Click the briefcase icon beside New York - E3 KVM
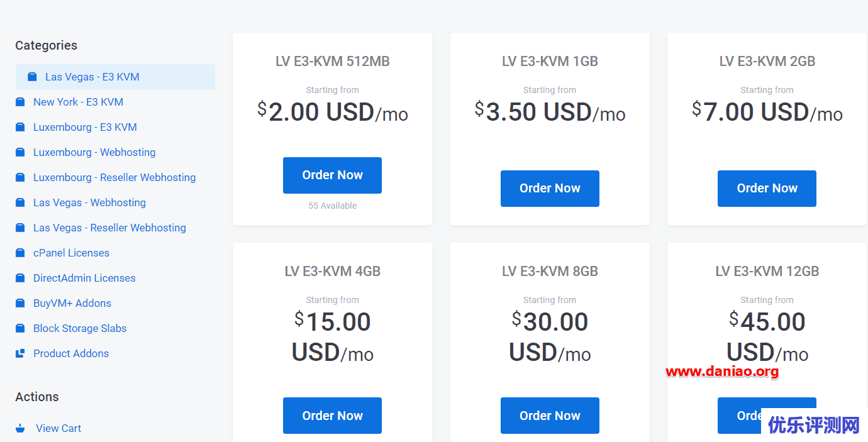This screenshot has width=868, height=442. pos(19,101)
